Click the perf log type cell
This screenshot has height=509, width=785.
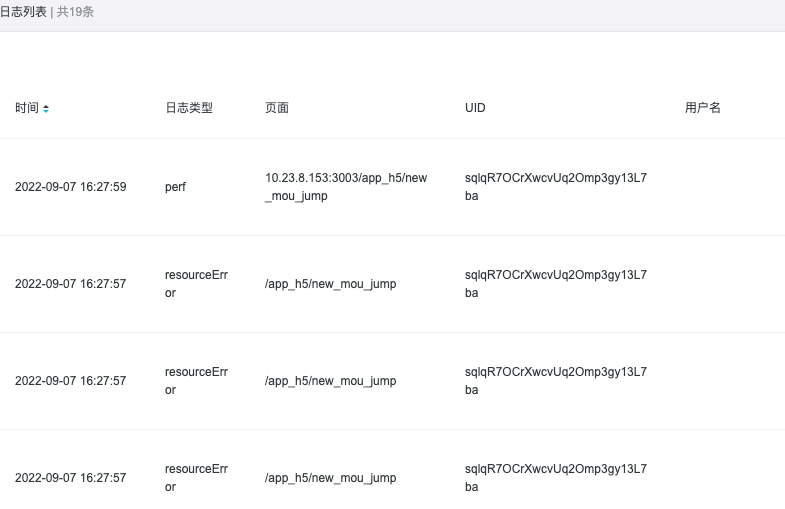[x=175, y=187]
